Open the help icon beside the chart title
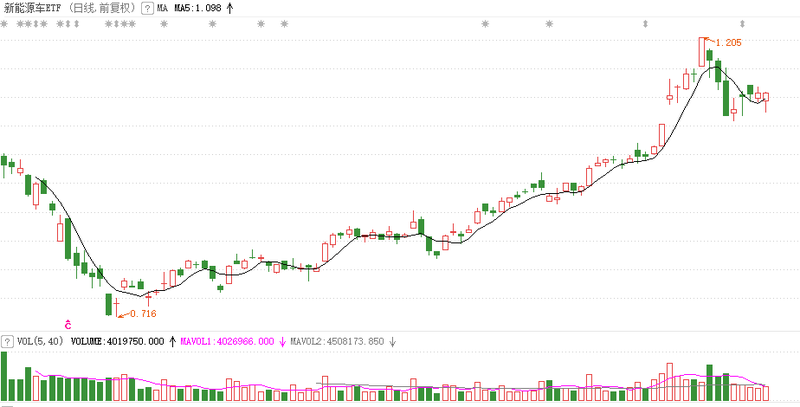The image size is (800, 407). (x=147, y=8)
